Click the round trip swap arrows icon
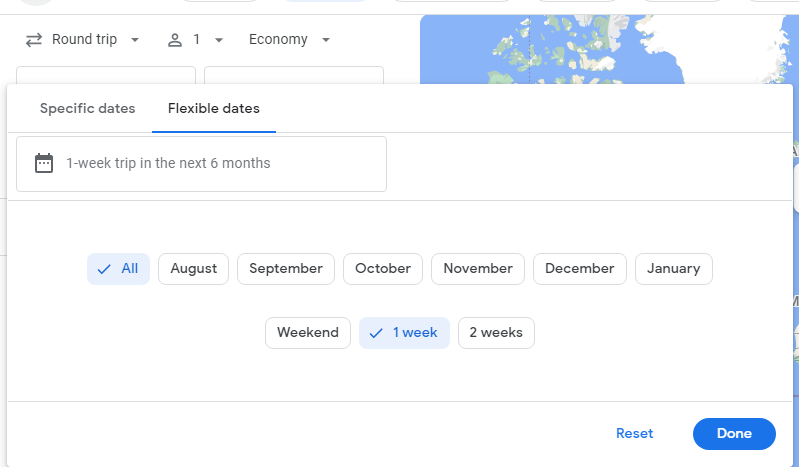This screenshot has width=799, height=467. pyautogui.click(x=34, y=40)
